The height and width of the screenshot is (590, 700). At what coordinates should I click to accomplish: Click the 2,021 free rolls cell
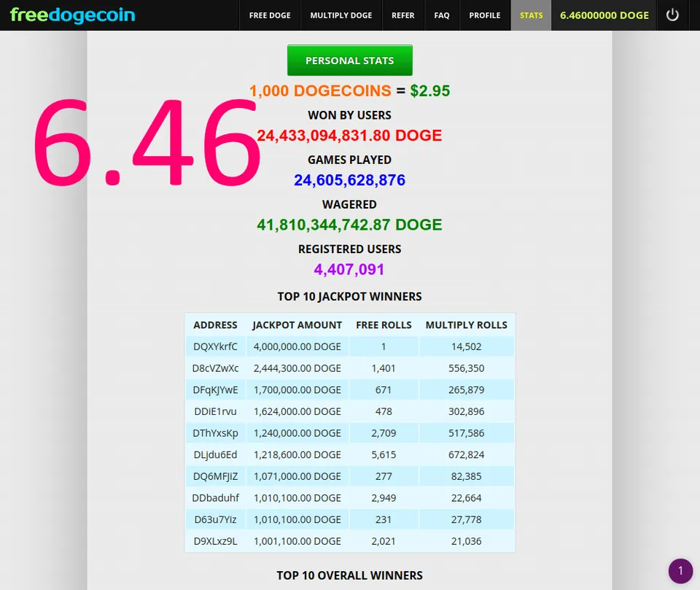pos(384,541)
